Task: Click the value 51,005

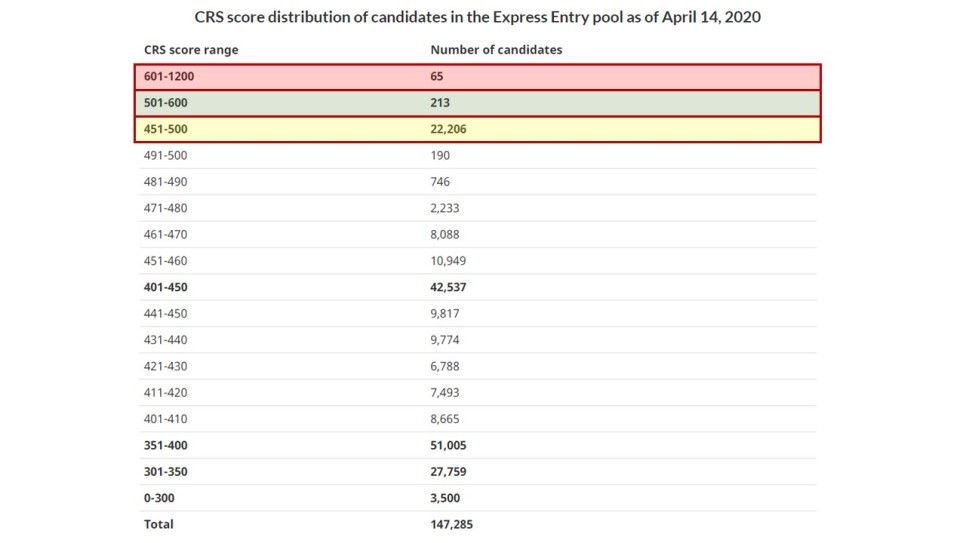Action: [448, 446]
